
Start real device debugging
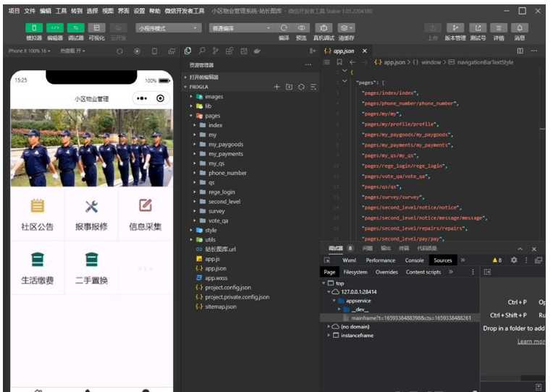pos(324,28)
